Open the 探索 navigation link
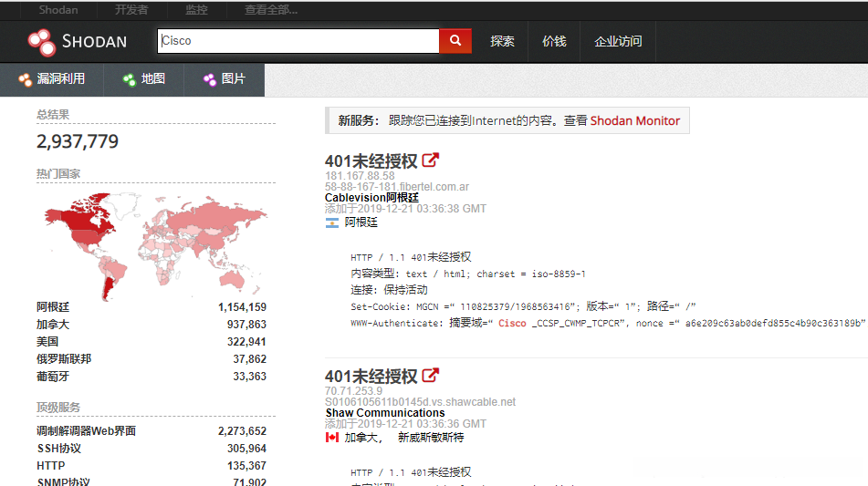Screen dimensions: 868x486 pyautogui.click(x=502, y=41)
